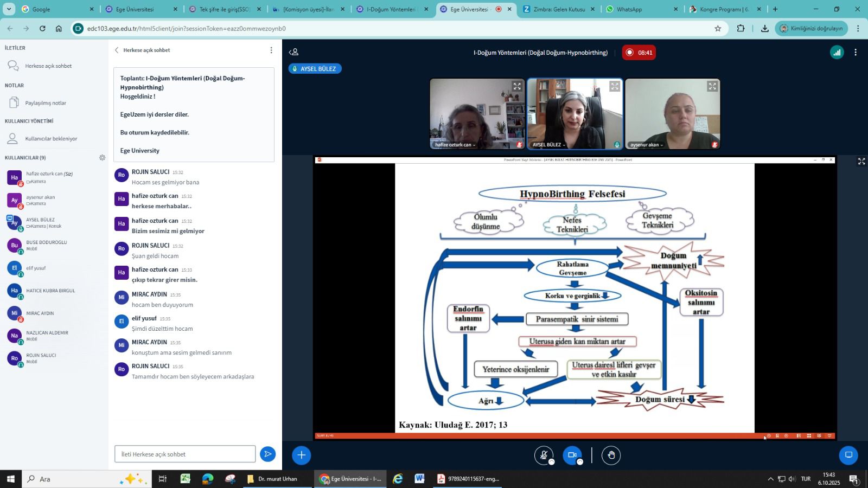868x488 pixels.
Task: Raise hand in the meeting
Action: (611, 455)
